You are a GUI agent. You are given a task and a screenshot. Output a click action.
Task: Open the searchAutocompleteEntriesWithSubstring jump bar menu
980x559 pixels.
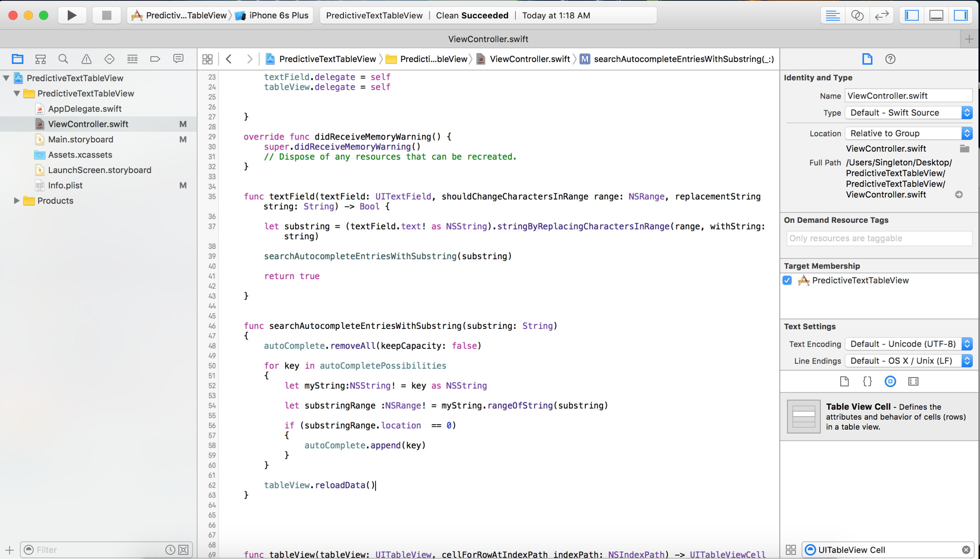pyautogui.click(x=677, y=59)
